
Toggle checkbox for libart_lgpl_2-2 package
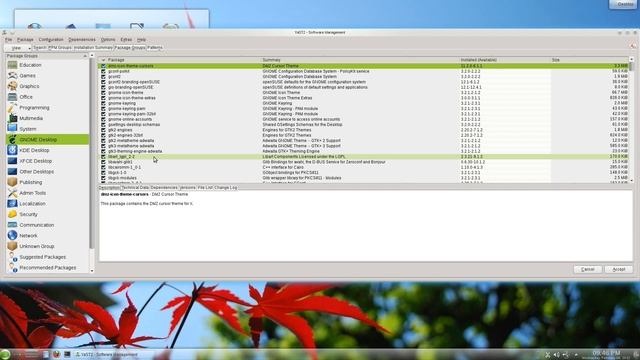click(x=103, y=156)
